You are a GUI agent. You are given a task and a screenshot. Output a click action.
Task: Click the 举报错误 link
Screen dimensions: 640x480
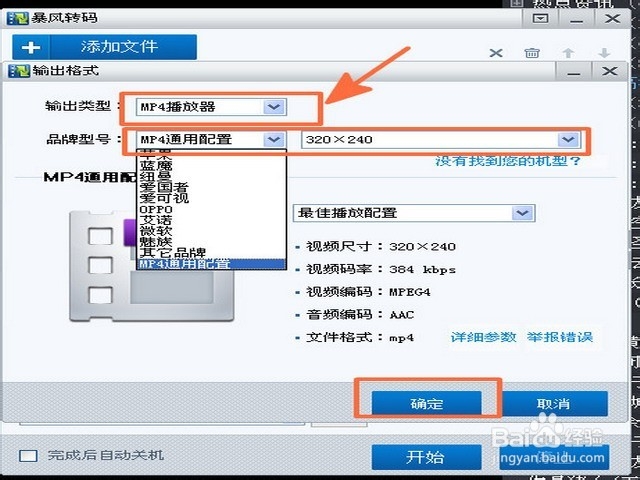click(x=560, y=337)
